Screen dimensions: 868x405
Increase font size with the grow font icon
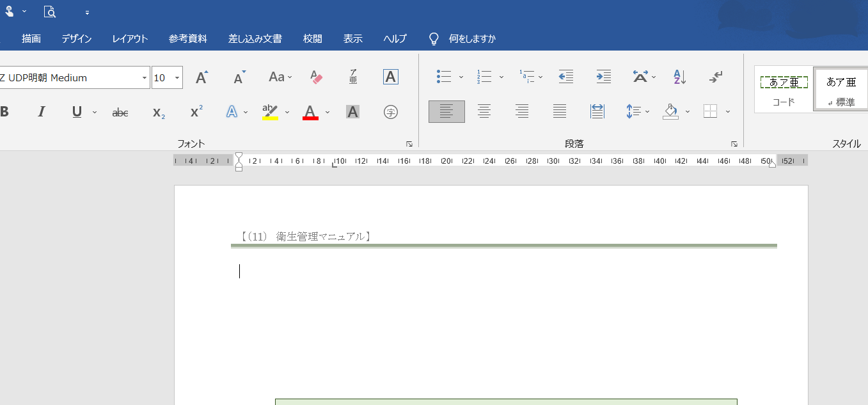point(201,77)
